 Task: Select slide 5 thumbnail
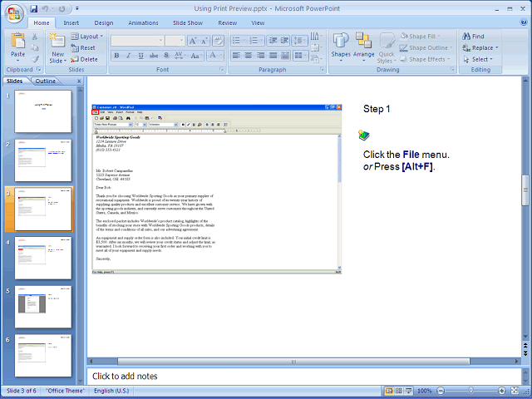tap(43, 307)
